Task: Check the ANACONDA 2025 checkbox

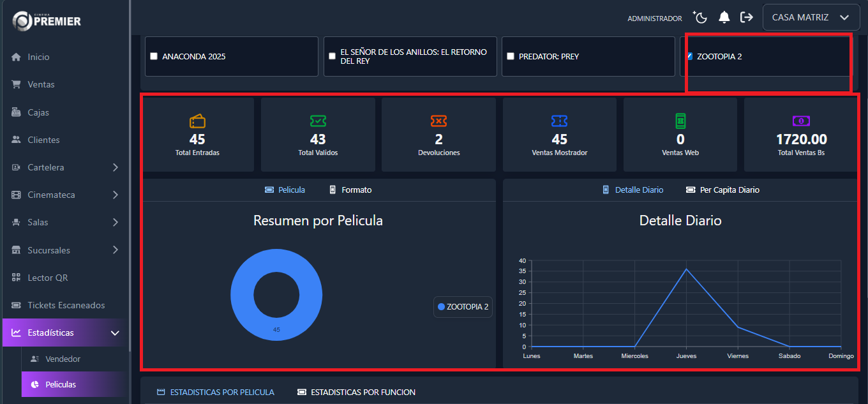Action: [x=153, y=56]
